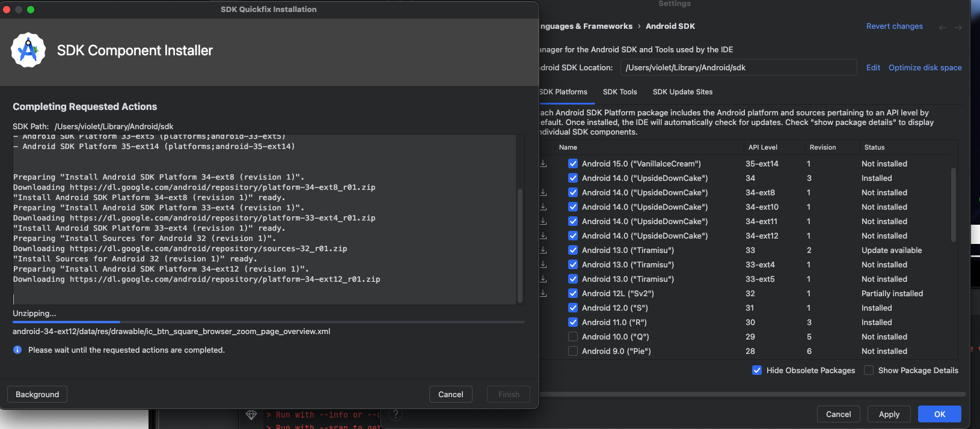980x429 pixels.
Task: Go forward with the Settings right arrow
Action: coord(958,28)
